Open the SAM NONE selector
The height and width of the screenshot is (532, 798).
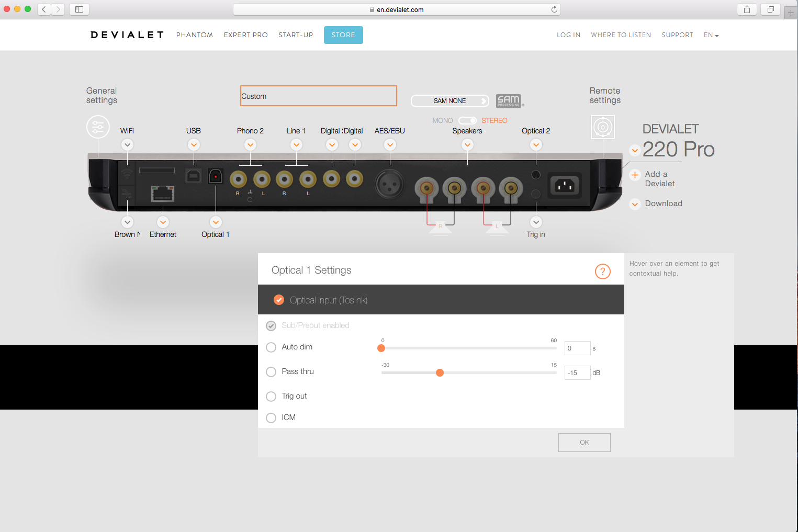click(449, 101)
